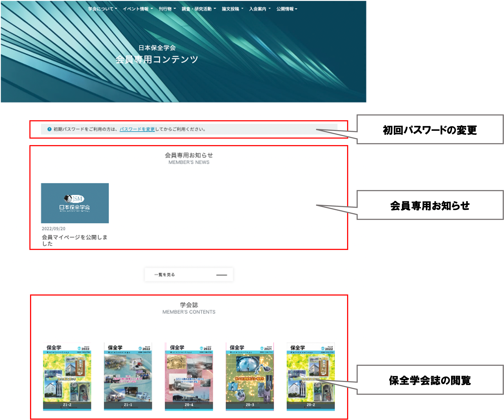Select the 会員専用お知らせ section heading
Viewport: 504px width, 420px height.
pos(189,155)
